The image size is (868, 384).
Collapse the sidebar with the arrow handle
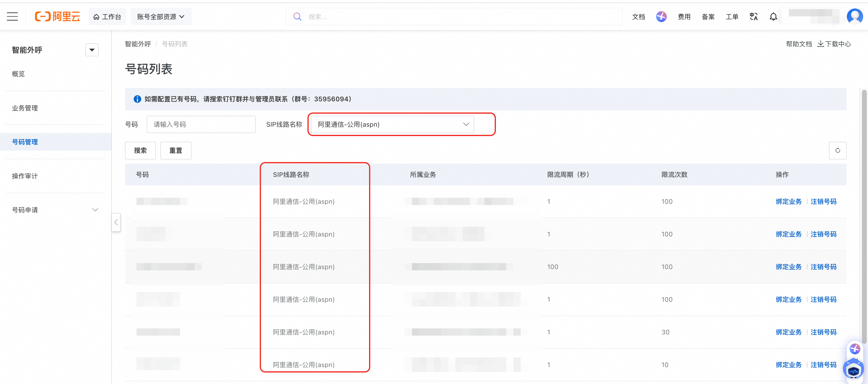click(116, 222)
